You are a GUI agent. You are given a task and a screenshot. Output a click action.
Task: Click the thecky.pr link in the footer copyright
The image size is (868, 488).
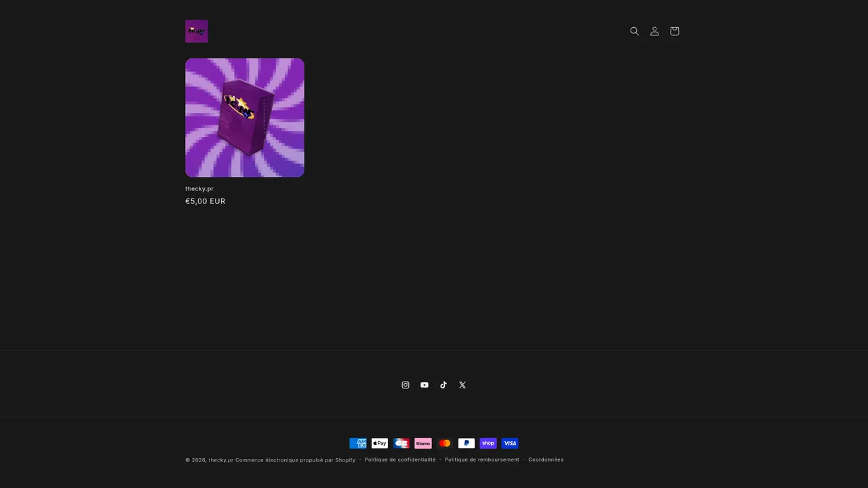pos(221,460)
